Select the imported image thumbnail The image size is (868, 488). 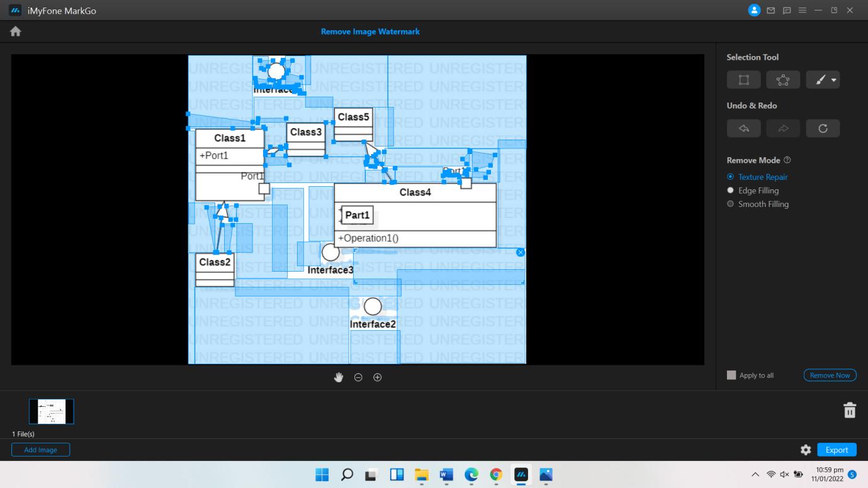click(51, 411)
